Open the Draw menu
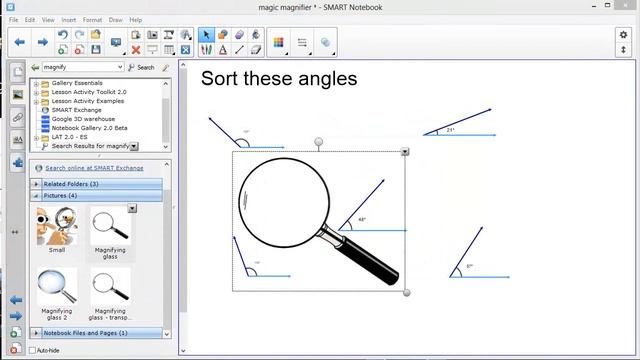640x360 pixels. [x=116, y=20]
